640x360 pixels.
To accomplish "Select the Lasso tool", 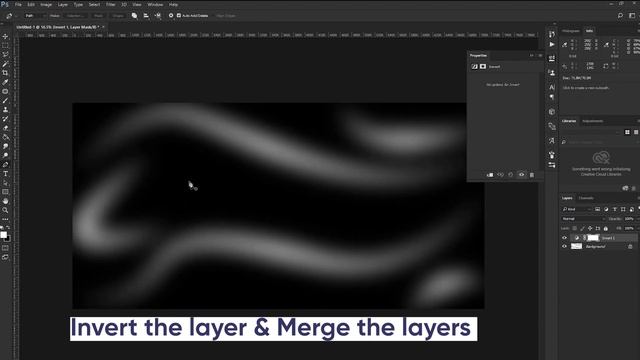I will tap(5, 55).
